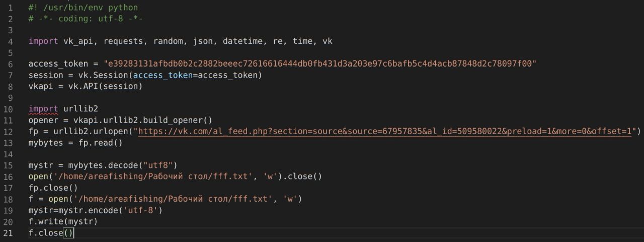Click the highlighted parentheses after f.close
Screen dimensions: 644x242
pos(68,232)
